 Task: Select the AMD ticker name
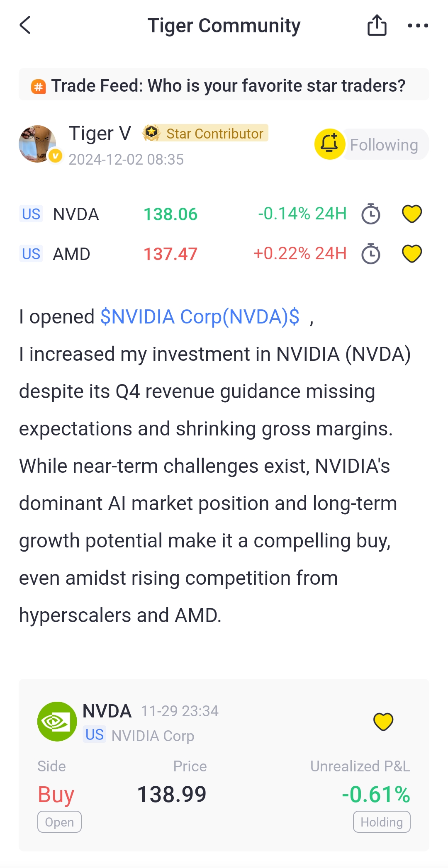tap(71, 254)
